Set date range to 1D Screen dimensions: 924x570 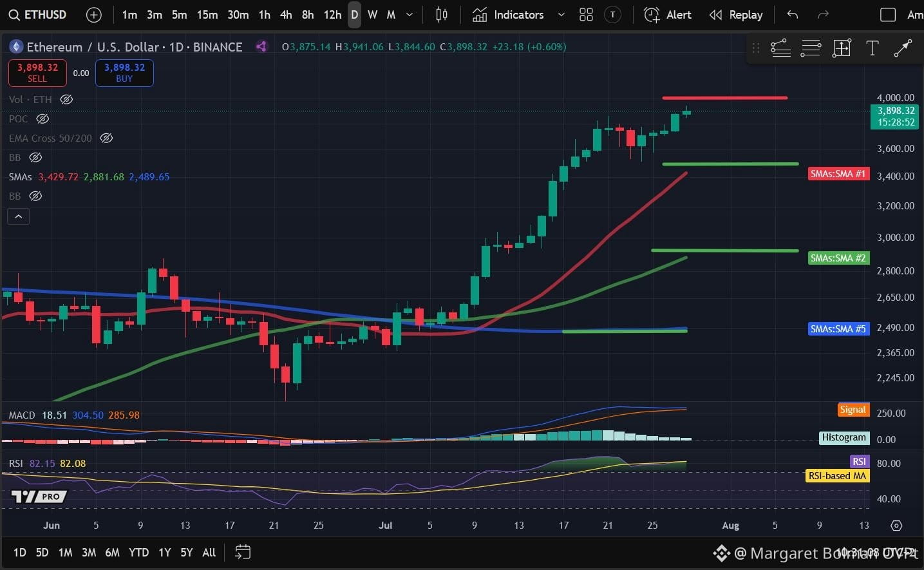[20, 552]
